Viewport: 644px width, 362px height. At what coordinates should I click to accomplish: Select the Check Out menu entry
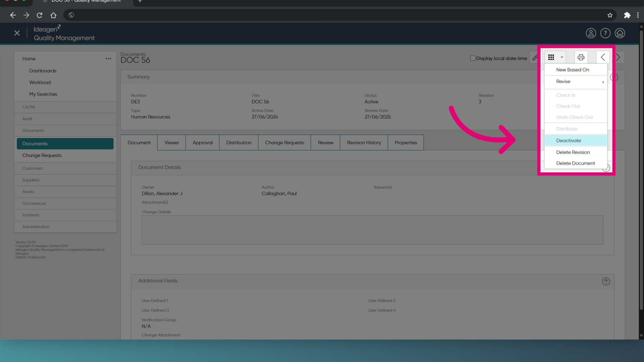pyautogui.click(x=576, y=106)
